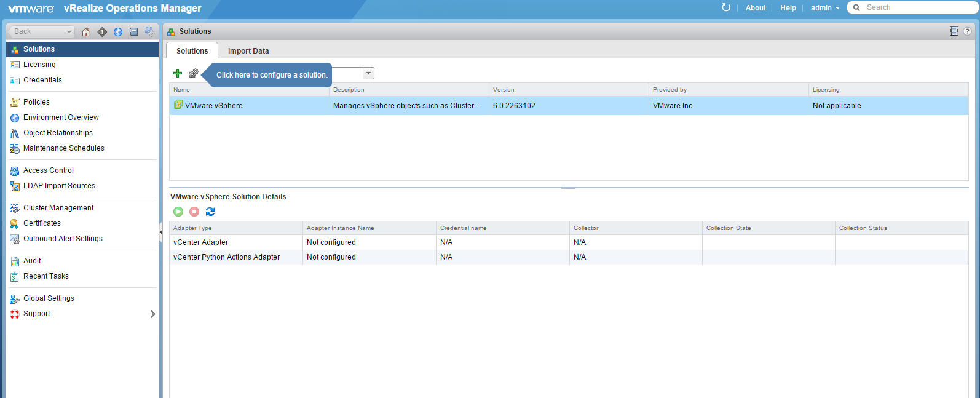Sort by Adapter Instance Name column header
This screenshot has width=980, height=398.
click(x=369, y=228)
